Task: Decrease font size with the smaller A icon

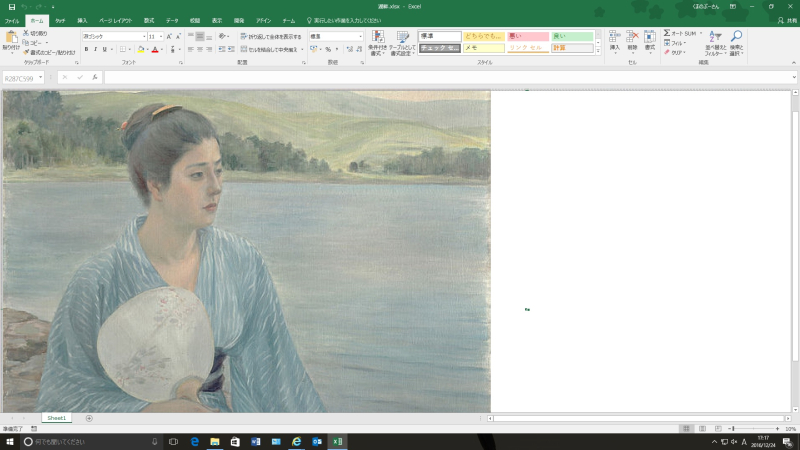Action: [x=178, y=37]
